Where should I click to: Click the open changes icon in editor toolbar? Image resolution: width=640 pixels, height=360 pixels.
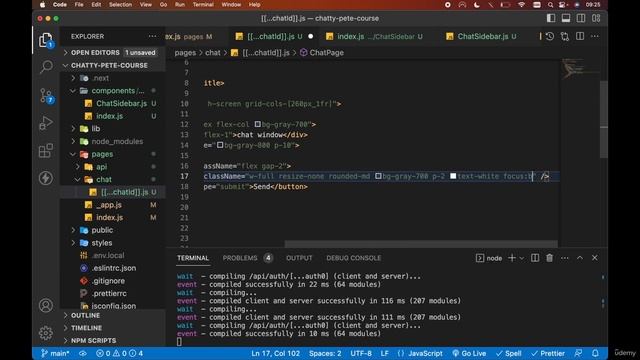tap(565, 36)
